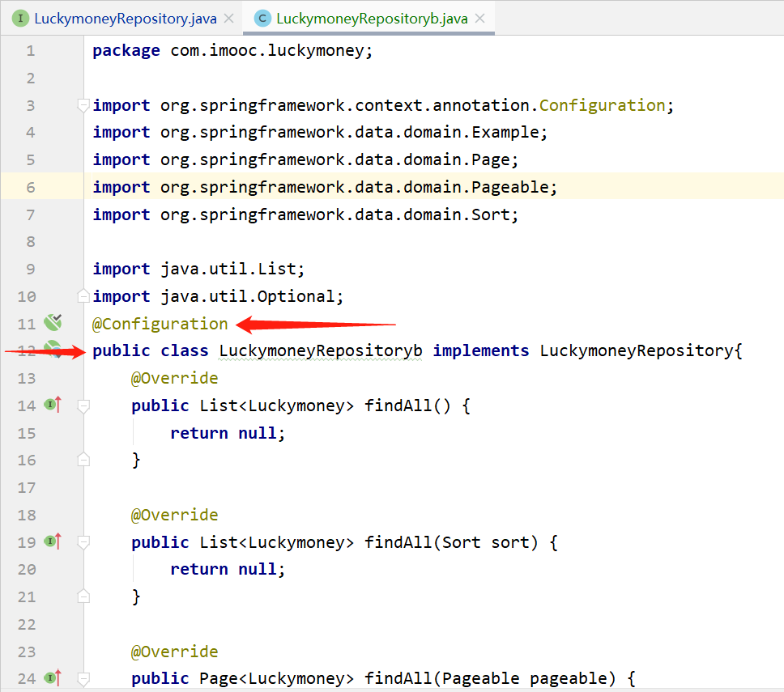Click 'List<Luckymoney>' return type on line 14
Viewport: 784px width, 692px height.
[276, 405]
